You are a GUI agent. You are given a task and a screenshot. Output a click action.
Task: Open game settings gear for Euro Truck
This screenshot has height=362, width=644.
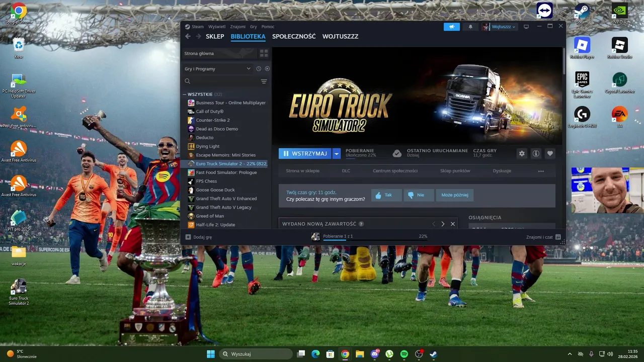522,153
